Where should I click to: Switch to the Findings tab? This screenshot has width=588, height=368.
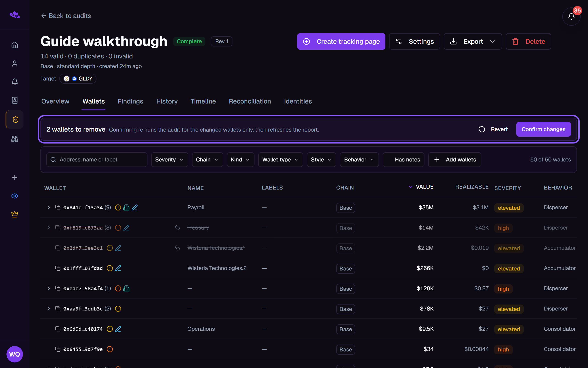point(130,101)
